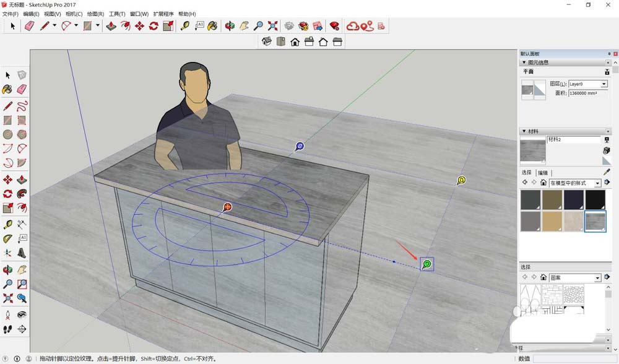Pick the Tape Measure tool in top toolbar
Screen dimensions: 619x364
pos(184,26)
